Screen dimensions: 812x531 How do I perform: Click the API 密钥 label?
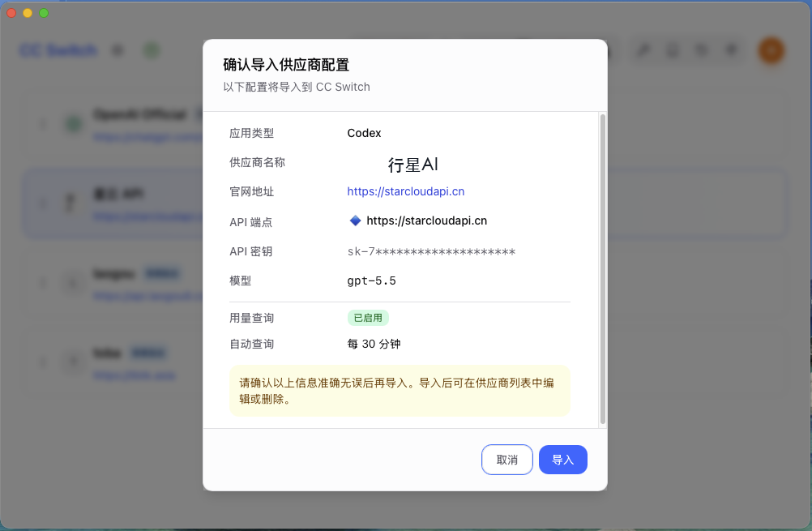pyautogui.click(x=250, y=251)
